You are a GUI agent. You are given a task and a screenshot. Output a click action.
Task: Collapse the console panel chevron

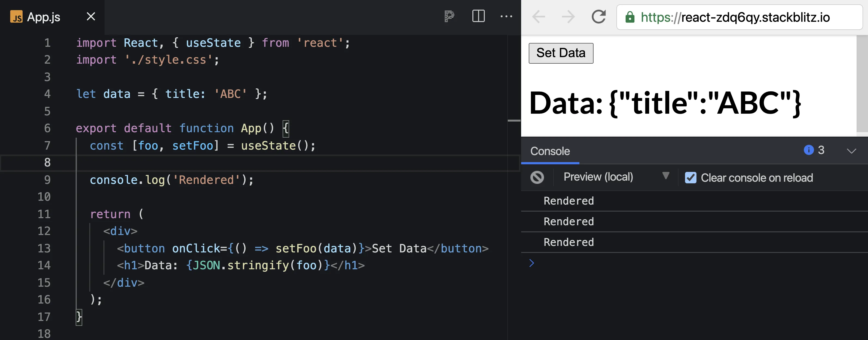(x=851, y=151)
